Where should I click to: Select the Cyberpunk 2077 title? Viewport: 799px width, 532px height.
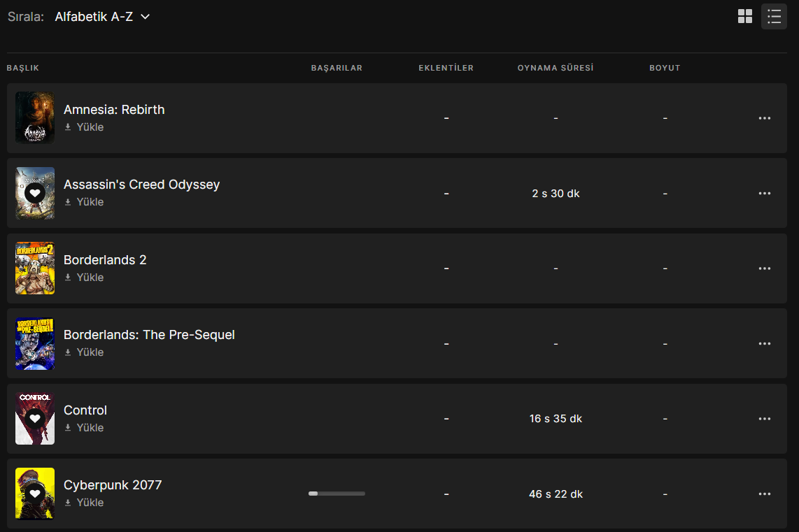(113, 485)
